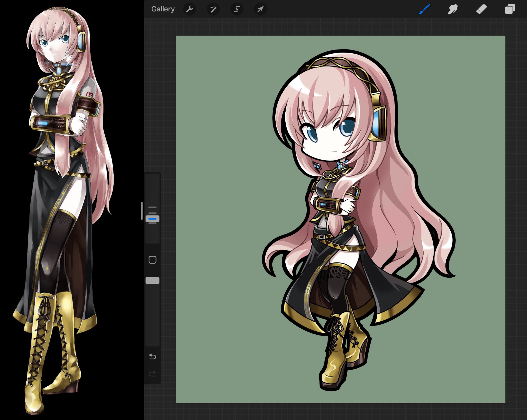Open the Transform tool using the arrow icon
527x420 pixels.
point(261,9)
